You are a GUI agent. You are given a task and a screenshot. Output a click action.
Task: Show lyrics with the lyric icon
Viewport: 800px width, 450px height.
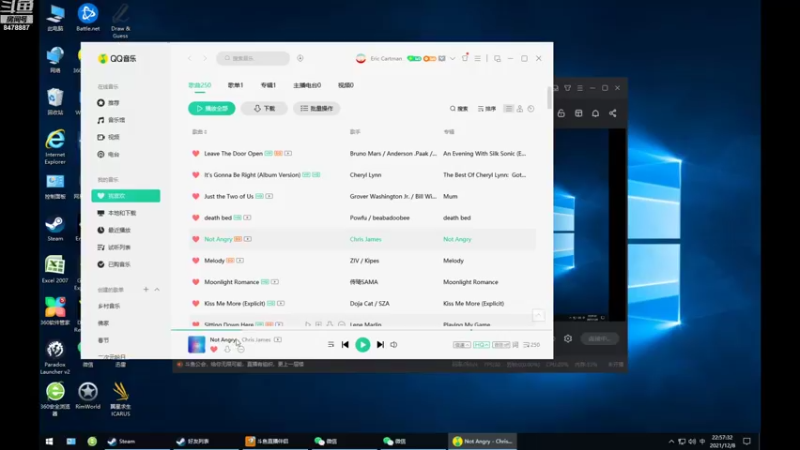515,345
